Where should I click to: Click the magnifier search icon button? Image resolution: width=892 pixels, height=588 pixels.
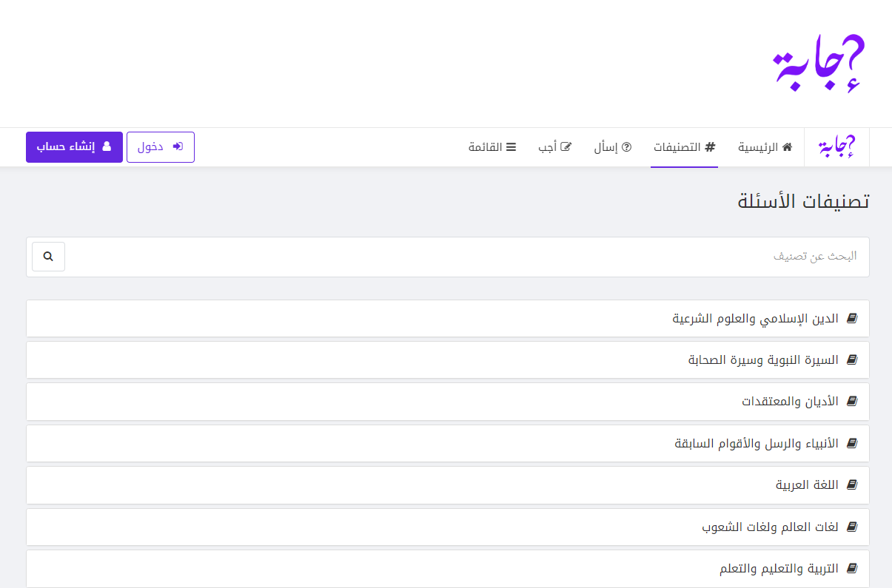coord(48,257)
